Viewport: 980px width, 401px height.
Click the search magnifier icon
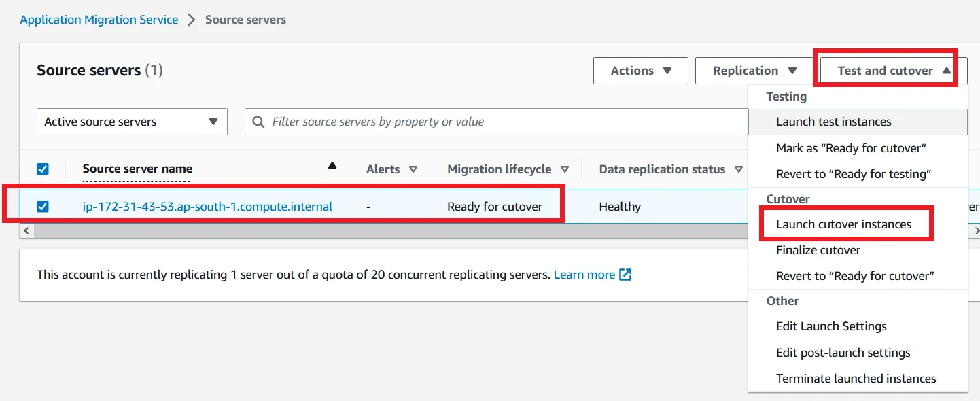[259, 122]
